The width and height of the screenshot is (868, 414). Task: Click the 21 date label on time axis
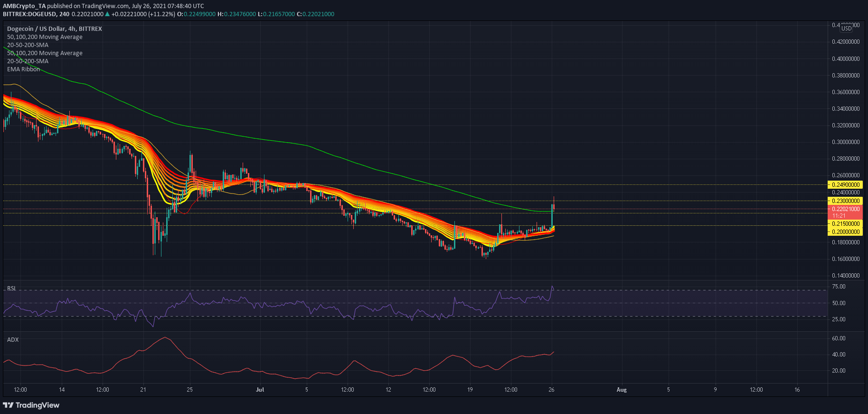143,390
